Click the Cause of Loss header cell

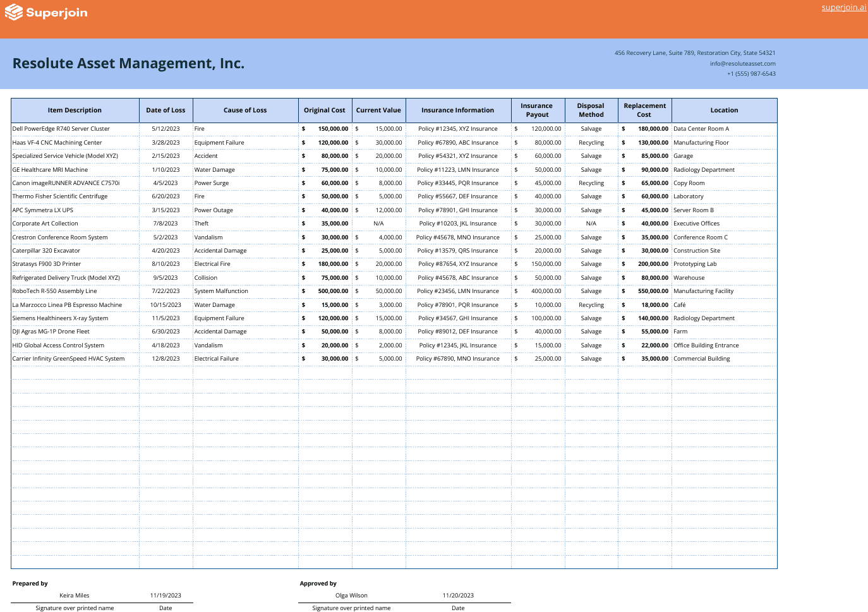click(245, 111)
